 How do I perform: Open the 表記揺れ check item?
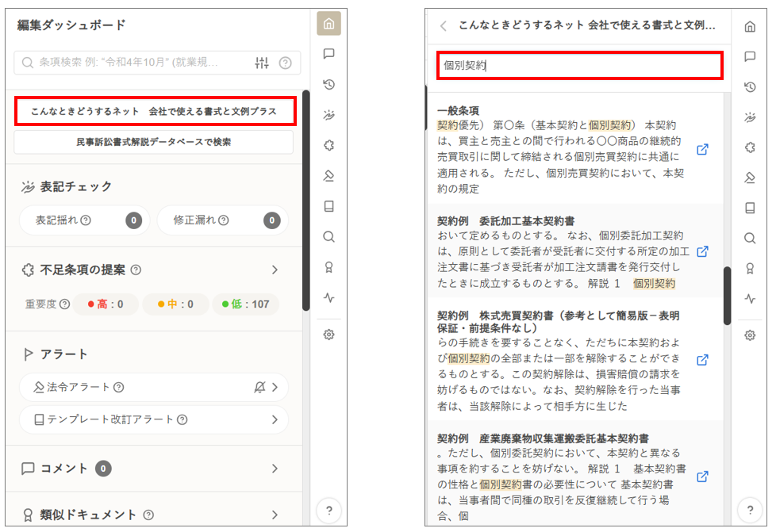[x=83, y=220]
